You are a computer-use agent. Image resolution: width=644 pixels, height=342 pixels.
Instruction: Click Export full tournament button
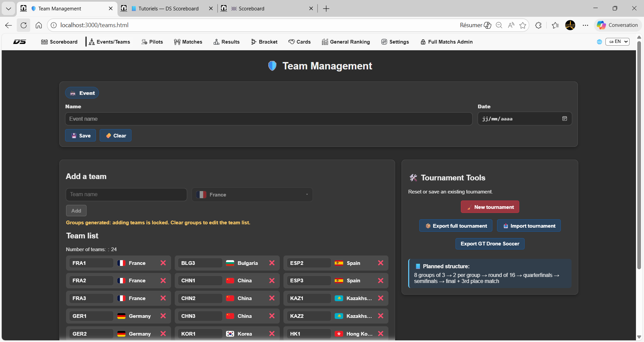(455, 226)
